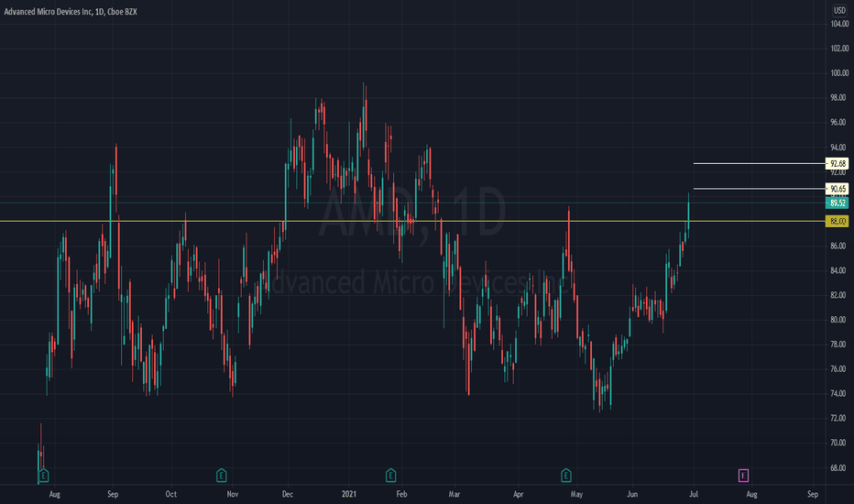
Task: Click the Jul time axis label
Action: [x=694, y=495]
